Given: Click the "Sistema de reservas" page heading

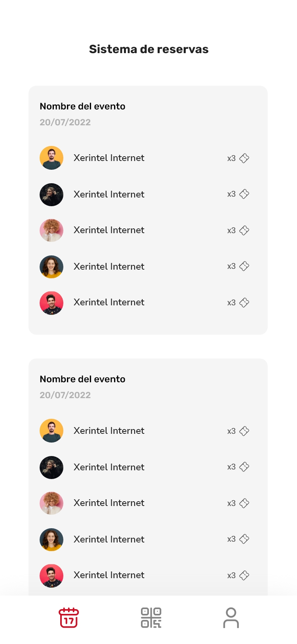Looking at the screenshot, I should pos(148,49).
